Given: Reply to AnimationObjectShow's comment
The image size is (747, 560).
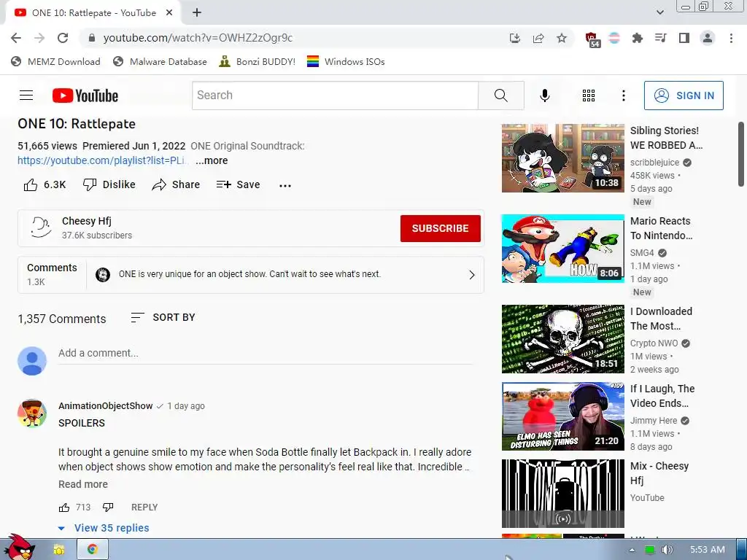Looking at the screenshot, I should point(144,507).
